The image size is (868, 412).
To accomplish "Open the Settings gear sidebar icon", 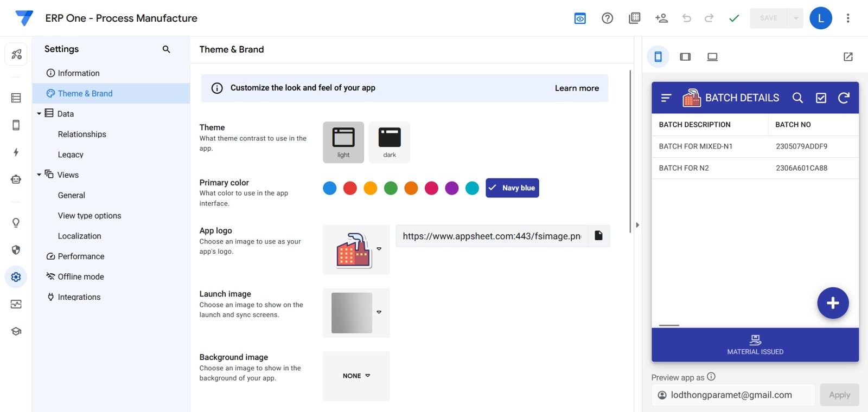I will pos(16,277).
